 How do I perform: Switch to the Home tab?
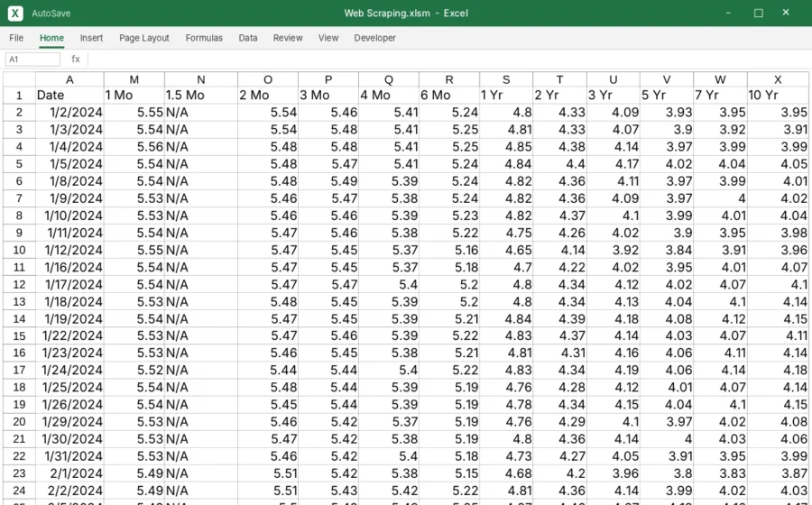click(x=51, y=38)
